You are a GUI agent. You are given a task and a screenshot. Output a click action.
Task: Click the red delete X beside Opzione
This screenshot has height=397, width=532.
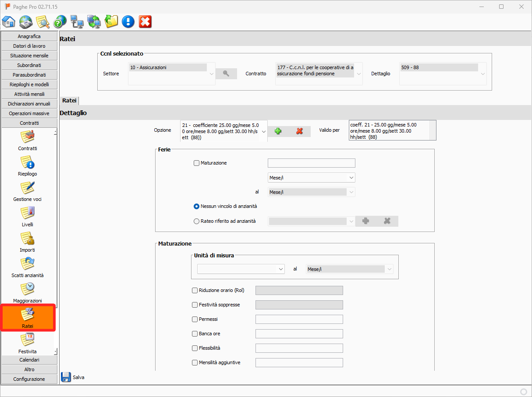tap(300, 131)
